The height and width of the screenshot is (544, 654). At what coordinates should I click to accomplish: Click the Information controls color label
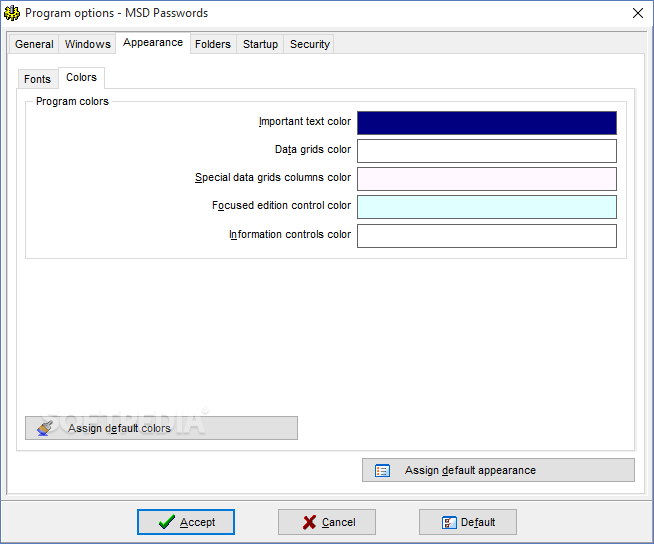tap(290, 234)
